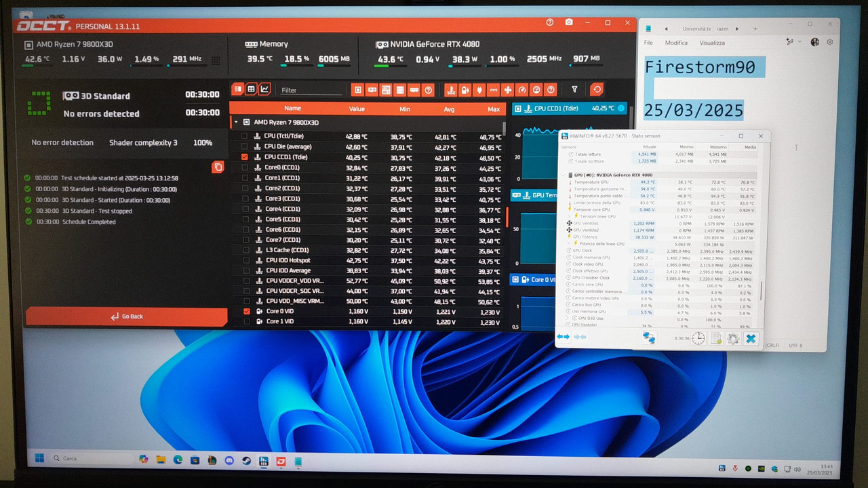Click HWiNFO logging start document icon
Viewport: 868px width, 488px height.
click(x=716, y=338)
